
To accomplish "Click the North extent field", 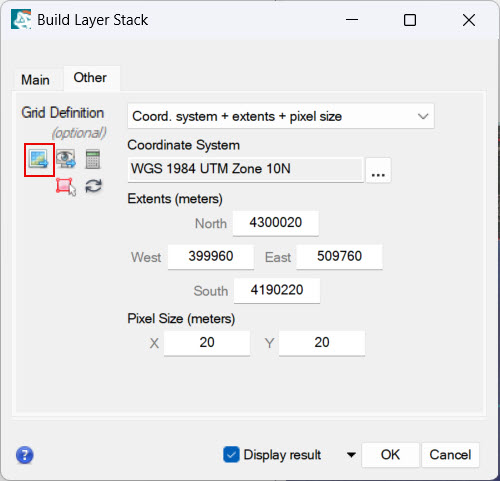I will tap(276, 223).
